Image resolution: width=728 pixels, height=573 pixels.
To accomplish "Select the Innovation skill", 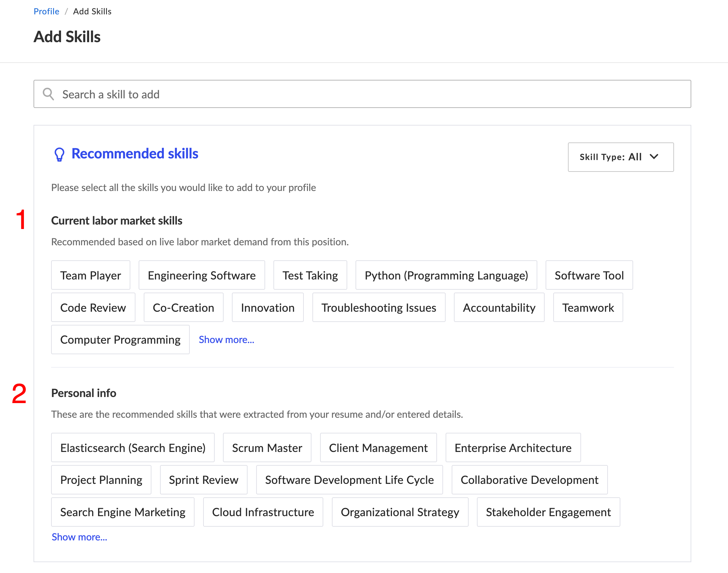I will click(268, 307).
